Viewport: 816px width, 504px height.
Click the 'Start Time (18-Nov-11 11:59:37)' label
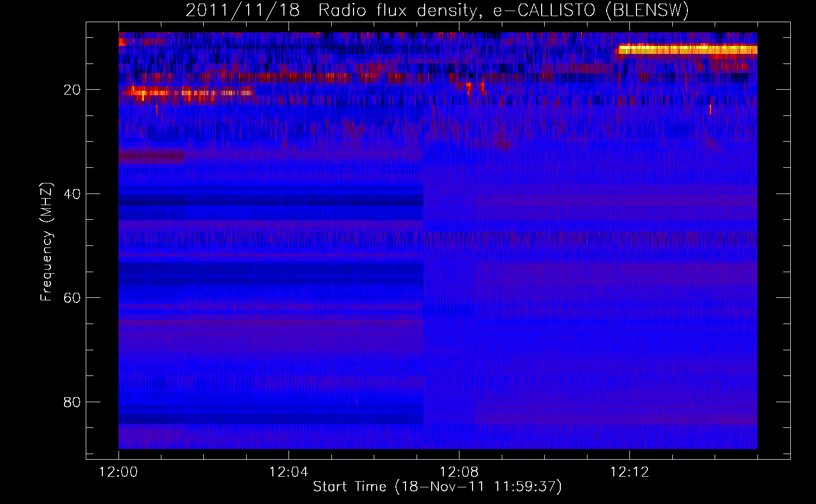[437, 487]
